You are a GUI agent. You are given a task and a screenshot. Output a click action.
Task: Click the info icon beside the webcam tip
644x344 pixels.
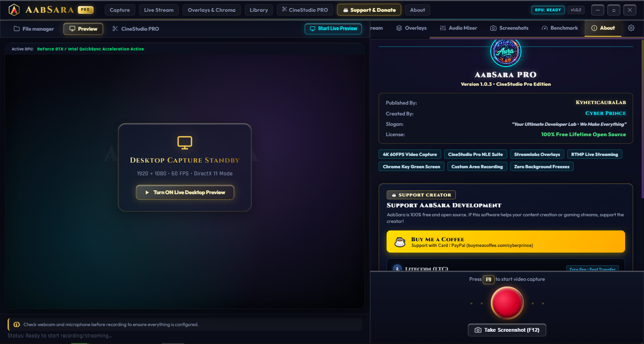coord(17,325)
